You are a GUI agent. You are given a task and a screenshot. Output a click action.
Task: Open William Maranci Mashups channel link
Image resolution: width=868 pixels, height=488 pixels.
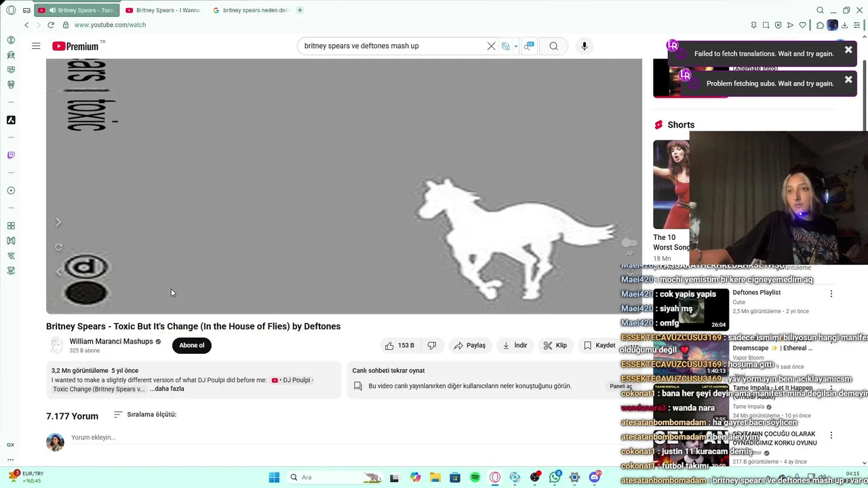click(111, 342)
